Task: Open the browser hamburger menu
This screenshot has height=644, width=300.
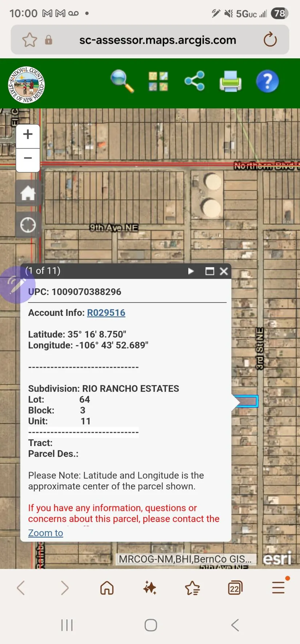Action: (279, 587)
